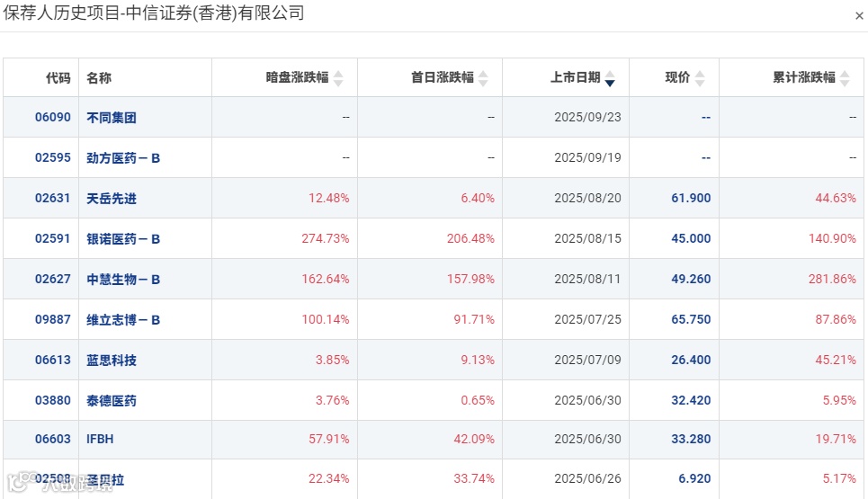Click the 名称 column header
This screenshot has width=868, height=499.
[99, 78]
